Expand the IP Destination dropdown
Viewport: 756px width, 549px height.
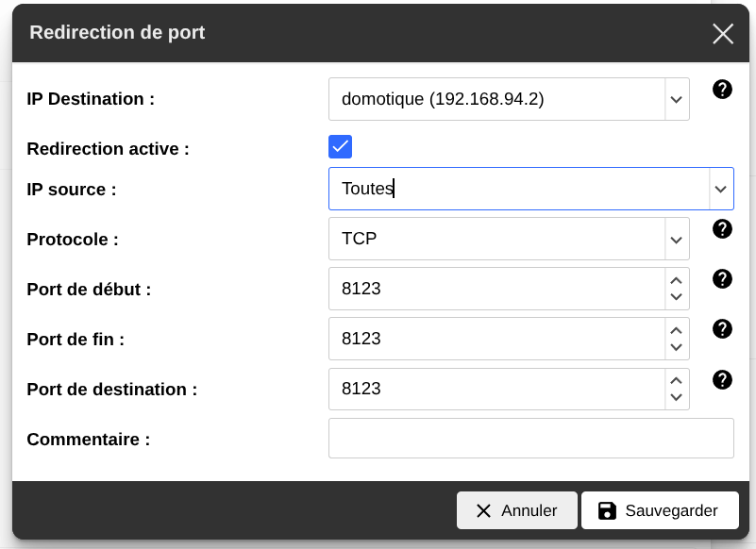click(x=676, y=99)
